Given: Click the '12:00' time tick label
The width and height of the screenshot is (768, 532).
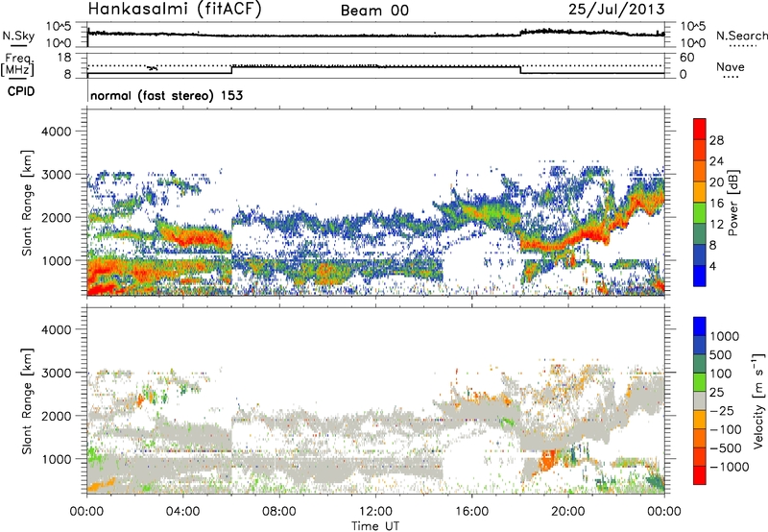Looking at the screenshot, I should click(x=375, y=512).
